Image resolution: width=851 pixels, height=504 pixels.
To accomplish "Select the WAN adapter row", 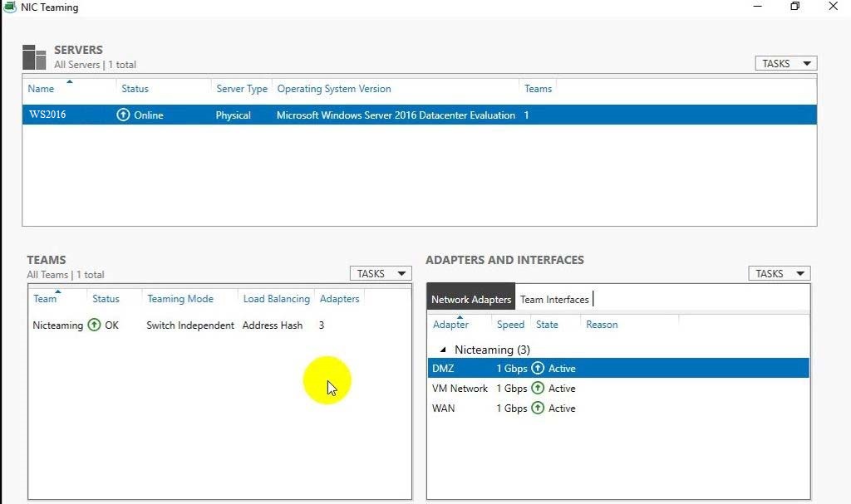I will pos(618,408).
